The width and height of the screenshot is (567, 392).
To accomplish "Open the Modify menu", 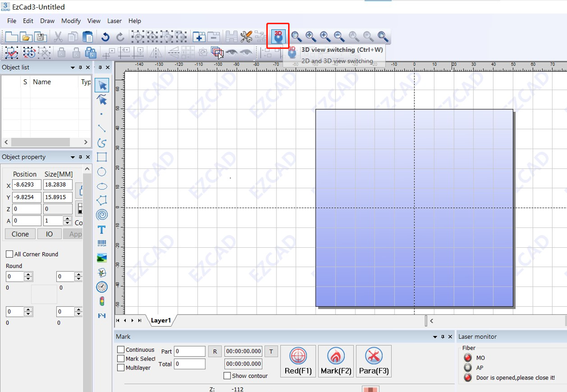I will point(71,21).
